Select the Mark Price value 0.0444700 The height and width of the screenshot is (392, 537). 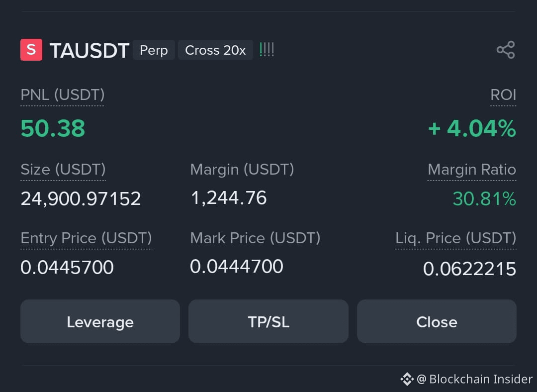(x=237, y=267)
